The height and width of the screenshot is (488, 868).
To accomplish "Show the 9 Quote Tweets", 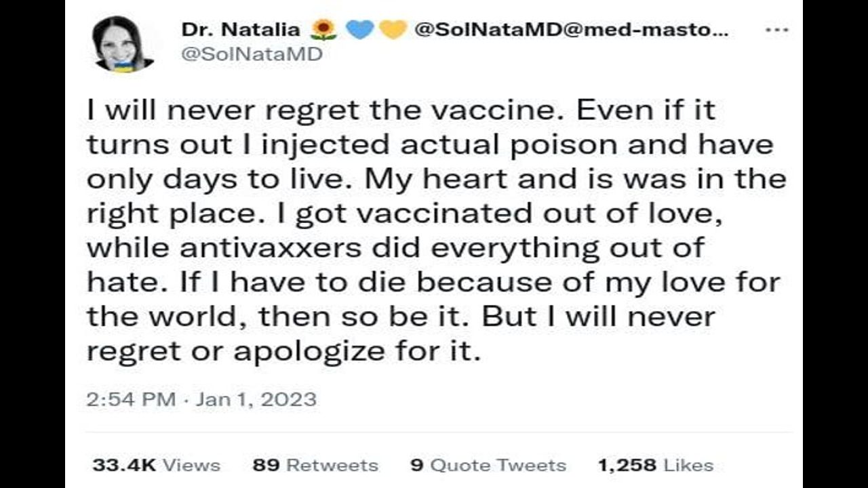I will (x=488, y=465).
